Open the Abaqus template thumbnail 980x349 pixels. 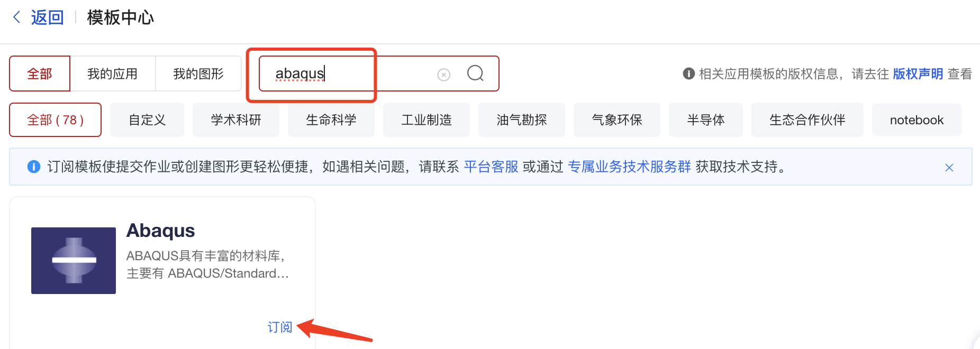(74, 261)
